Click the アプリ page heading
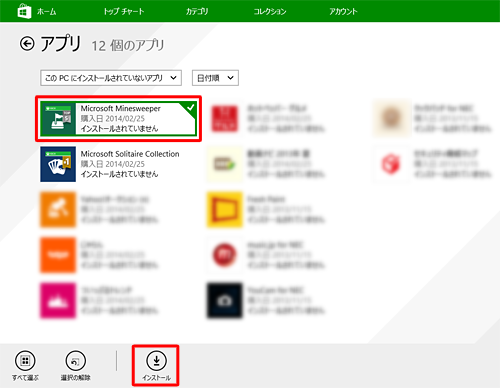Image resolution: width=500 pixels, height=388 pixels. pos(61,43)
